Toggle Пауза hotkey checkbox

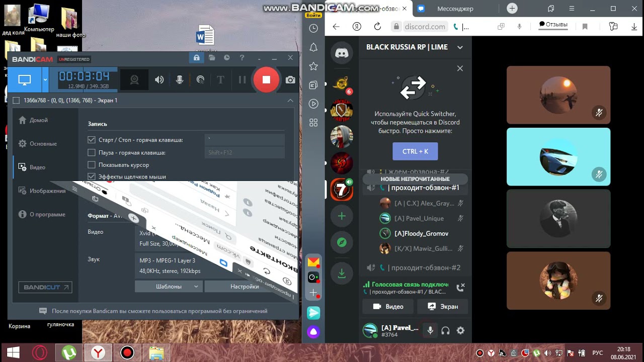(x=91, y=152)
